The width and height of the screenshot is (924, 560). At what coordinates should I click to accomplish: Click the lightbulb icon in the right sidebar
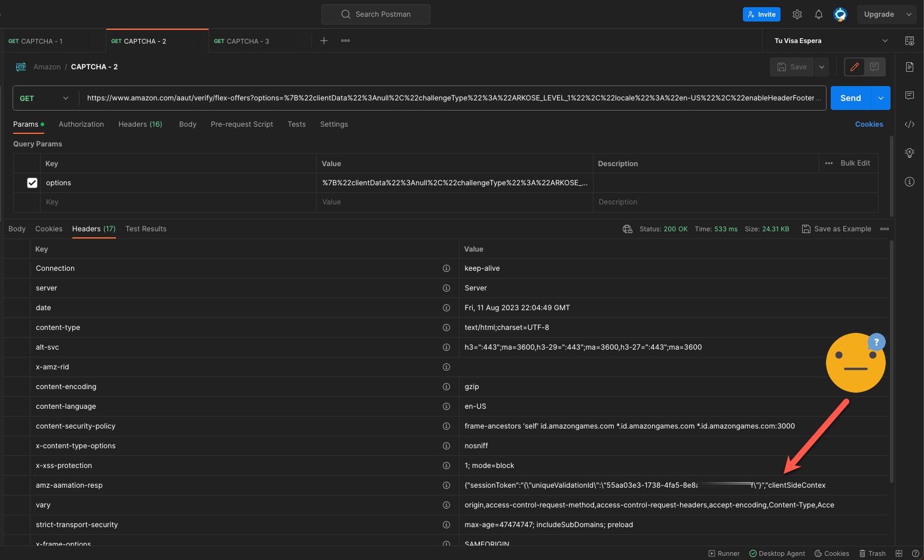click(909, 152)
